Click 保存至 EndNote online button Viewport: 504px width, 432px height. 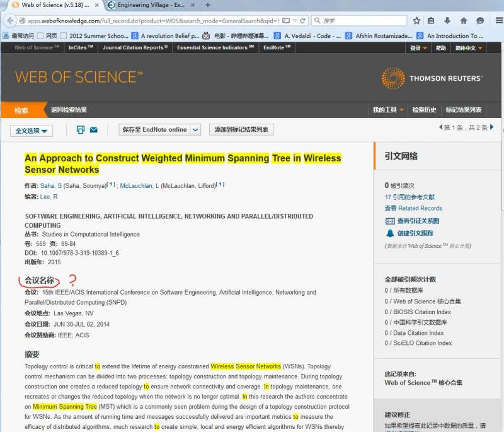(x=154, y=130)
